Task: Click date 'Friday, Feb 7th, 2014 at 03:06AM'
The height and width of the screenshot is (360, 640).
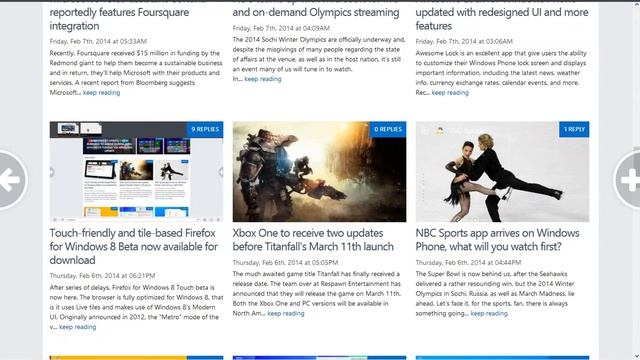Action: tap(464, 41)
